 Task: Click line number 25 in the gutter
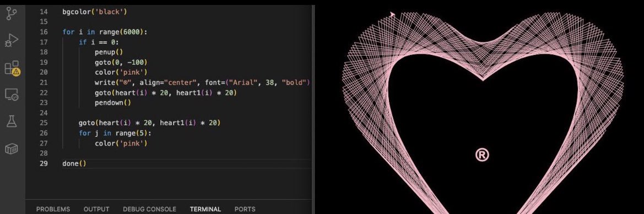point(43,123)
